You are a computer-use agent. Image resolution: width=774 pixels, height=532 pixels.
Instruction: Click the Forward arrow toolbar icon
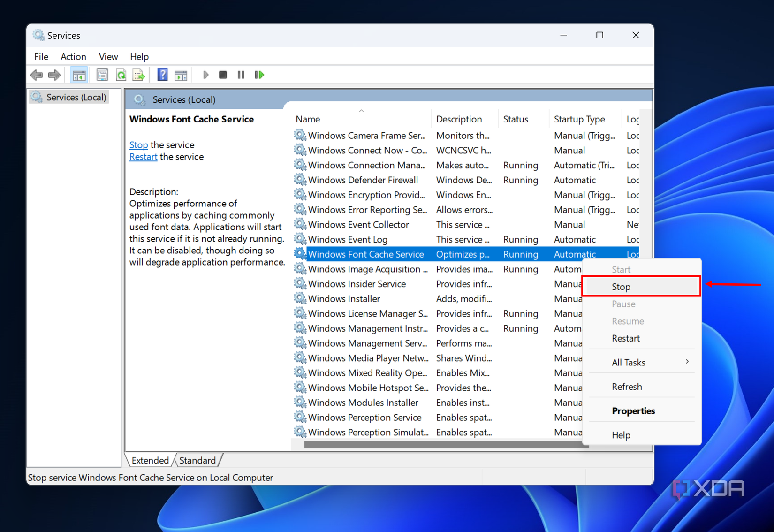pos(55,75)
